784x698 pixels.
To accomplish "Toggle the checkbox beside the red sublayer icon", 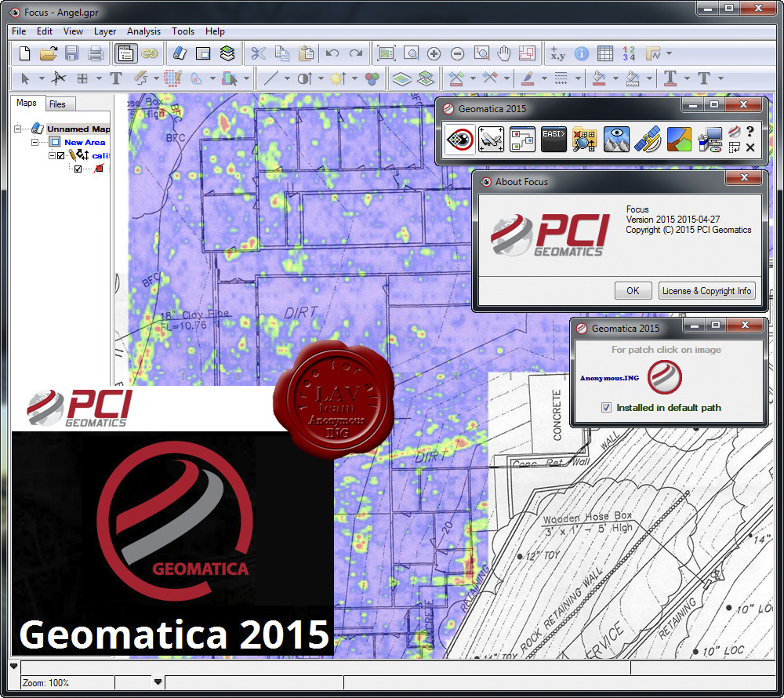I will pos(78,169).
